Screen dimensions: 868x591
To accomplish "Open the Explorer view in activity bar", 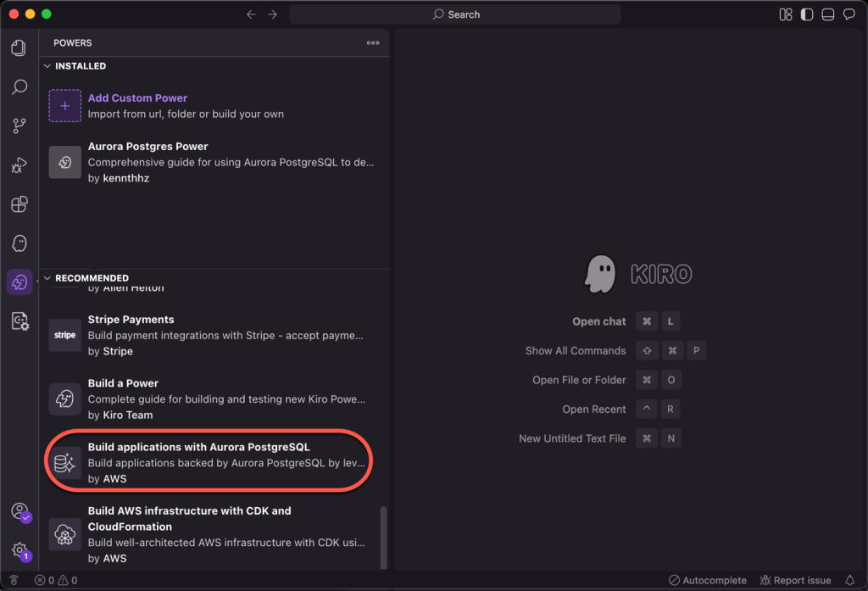I will (x=19, y=48).
